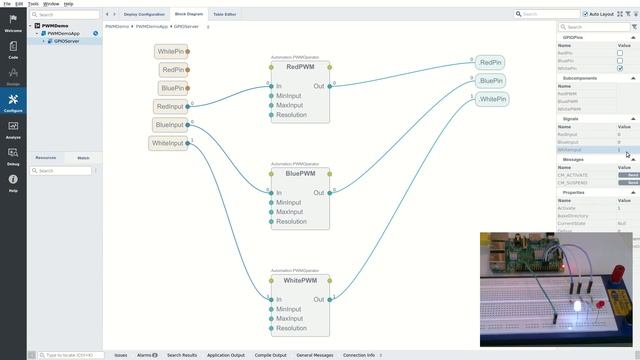Click the breadcrumb options icon after GPIOServer
This screenshot has width=640, height=360.
[208, 27]
